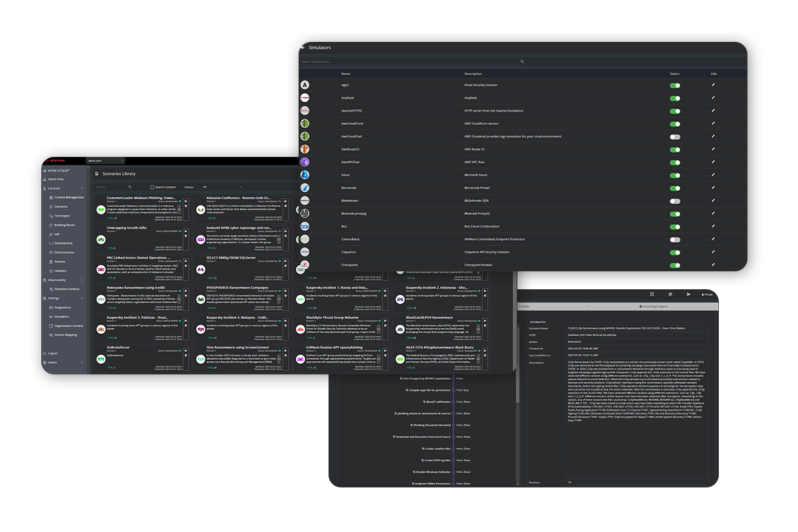Screen dimensions: 798x532
Task: Collapse the Libraries sidebar section
Action: (82, 188)
